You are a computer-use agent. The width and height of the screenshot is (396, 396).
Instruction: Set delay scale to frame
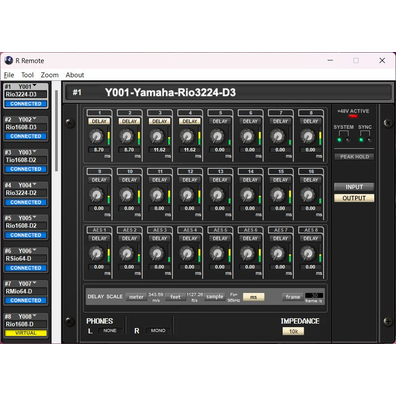pos(293,297)
